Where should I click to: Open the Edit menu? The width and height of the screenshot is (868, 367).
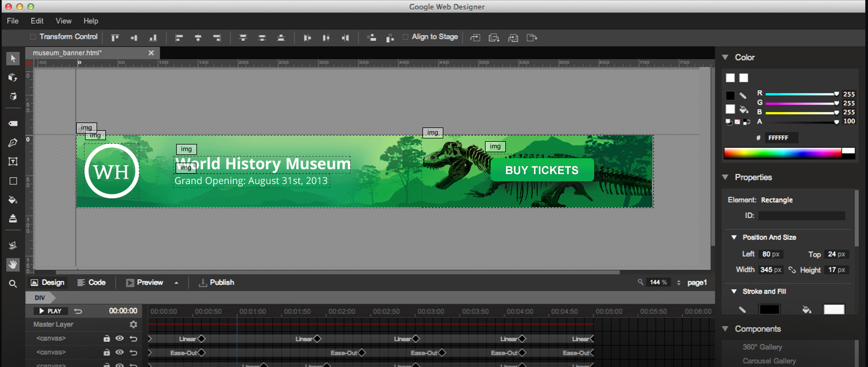click(37, 21)
